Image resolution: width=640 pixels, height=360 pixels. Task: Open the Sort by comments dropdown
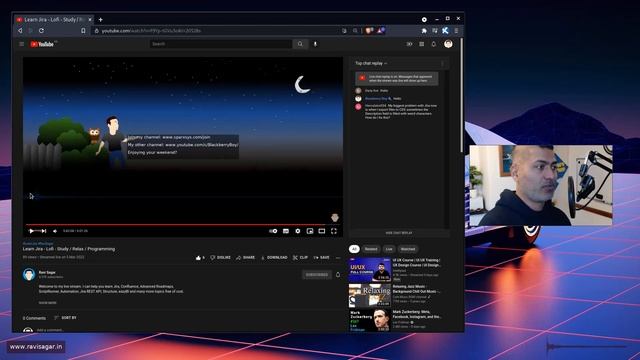65,318
